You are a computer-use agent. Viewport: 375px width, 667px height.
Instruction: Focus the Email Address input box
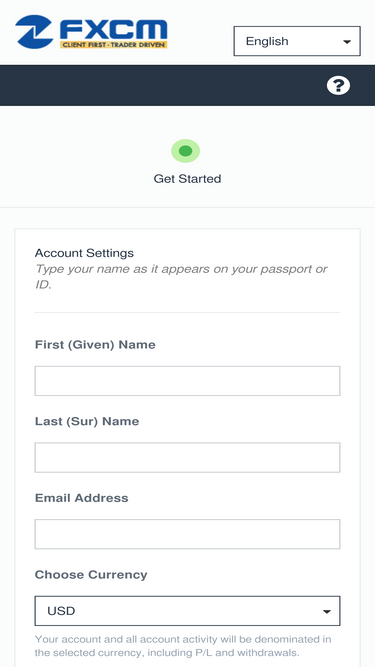187,534
